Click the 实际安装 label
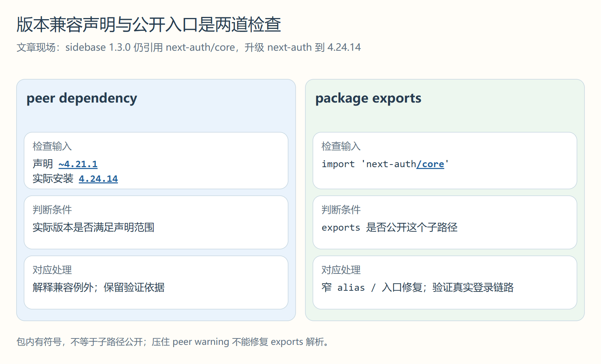This screenshot has width=601, height=364. (53, 179)
